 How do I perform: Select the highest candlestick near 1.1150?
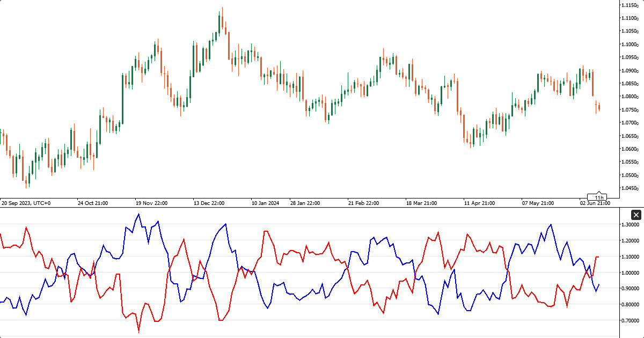pos(222,21)
